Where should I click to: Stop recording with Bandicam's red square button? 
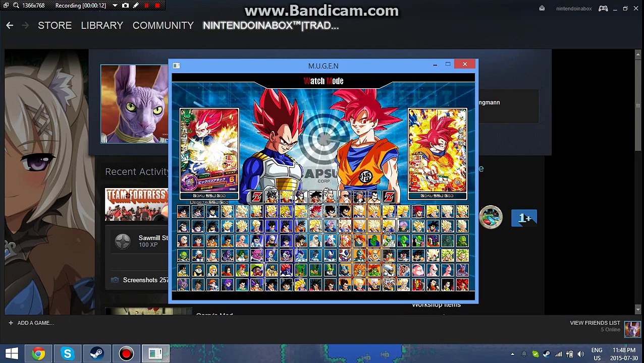pos(157,6)
